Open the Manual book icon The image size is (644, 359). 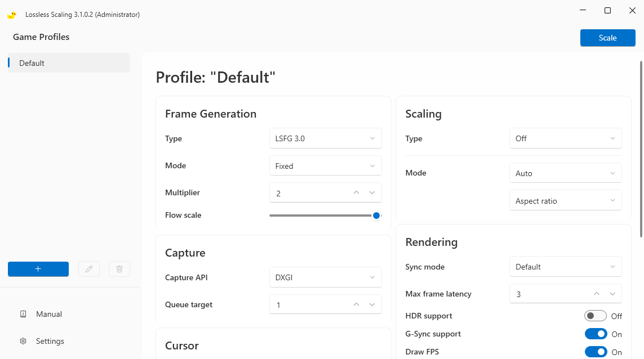(23, 315)
